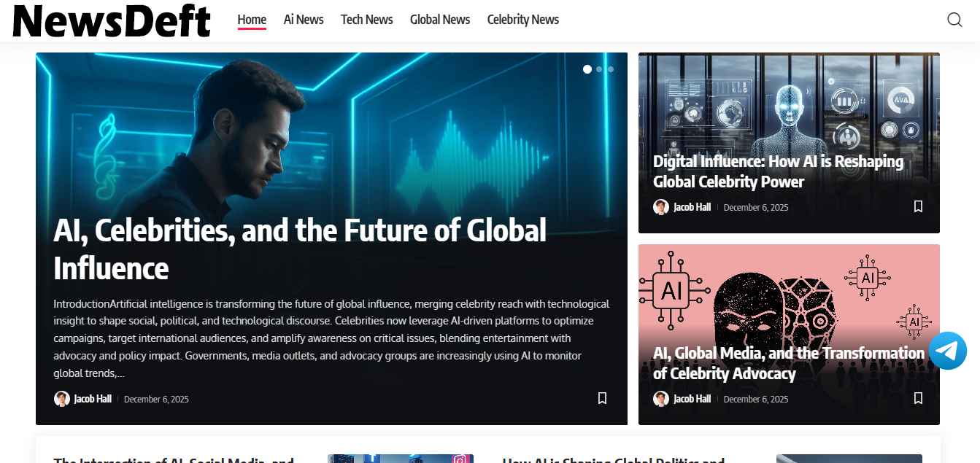Click the pink AI masks article image
The width and height of the screenshot is (980, 463).
[788, 292]
